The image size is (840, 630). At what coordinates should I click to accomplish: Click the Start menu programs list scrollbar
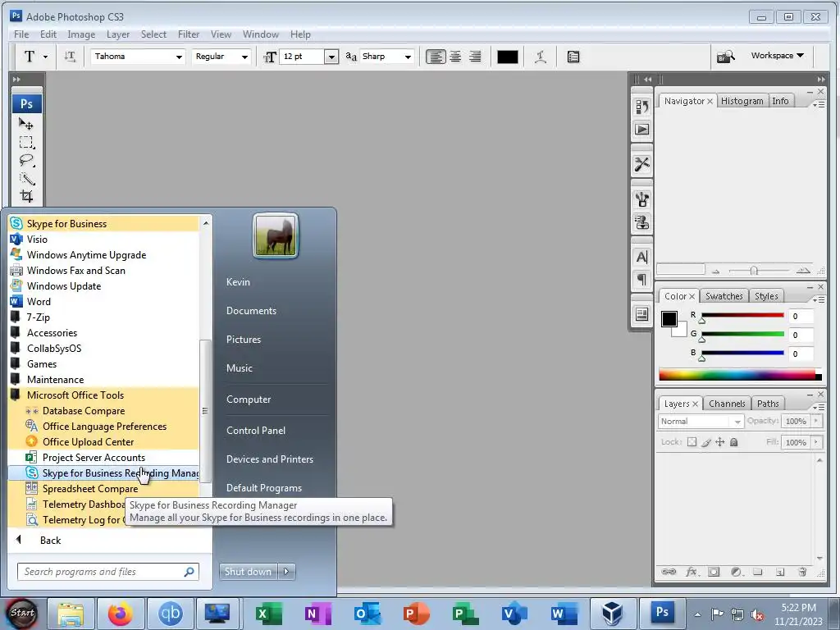tap(204, 410)
